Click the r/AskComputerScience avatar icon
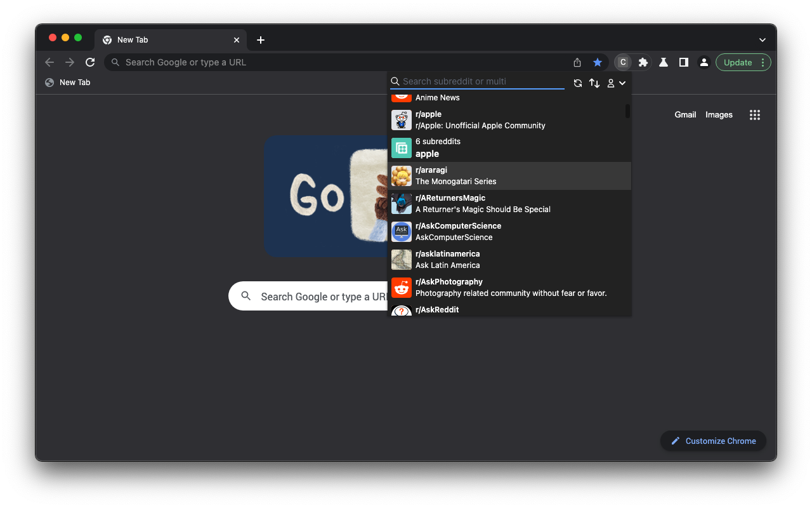Screen dimensions: 812x508 (x=402, y=232)
